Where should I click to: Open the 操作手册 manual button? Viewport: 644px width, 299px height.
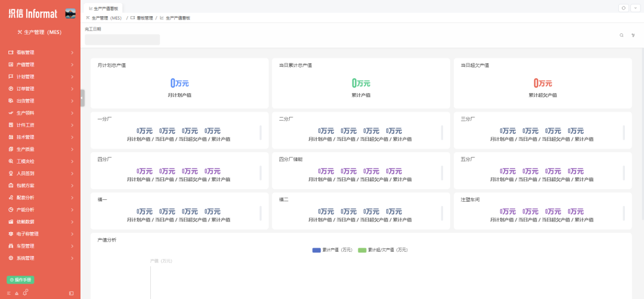pyautogui.click(x=20, y=279)
